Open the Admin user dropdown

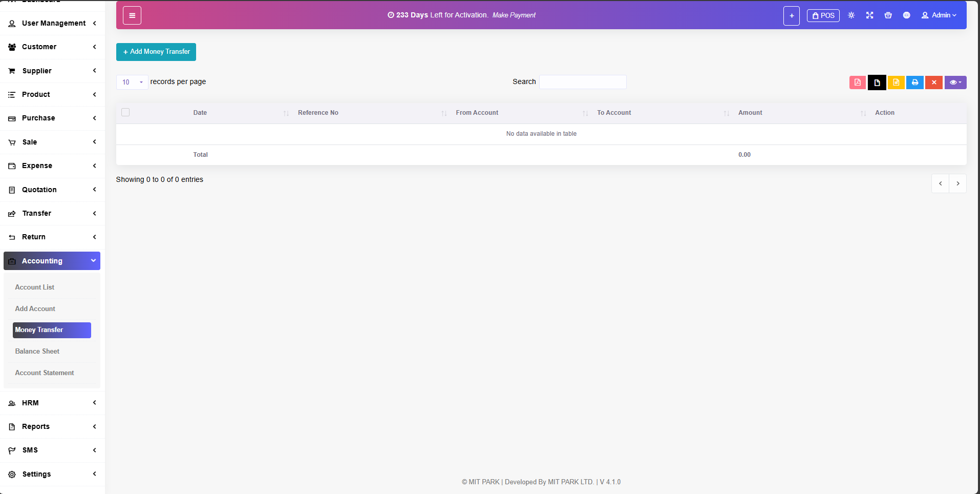click(x=939, y=15)
